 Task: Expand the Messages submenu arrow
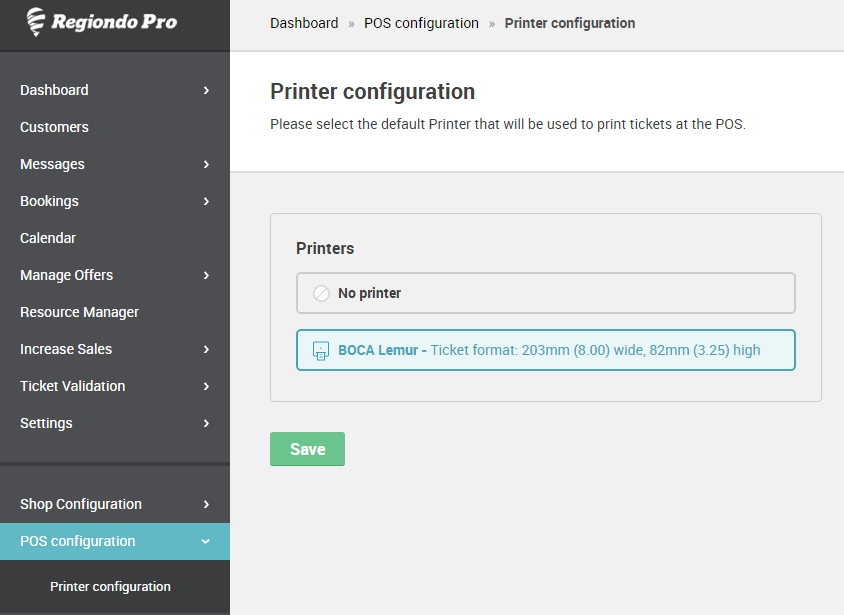(206, 164)
